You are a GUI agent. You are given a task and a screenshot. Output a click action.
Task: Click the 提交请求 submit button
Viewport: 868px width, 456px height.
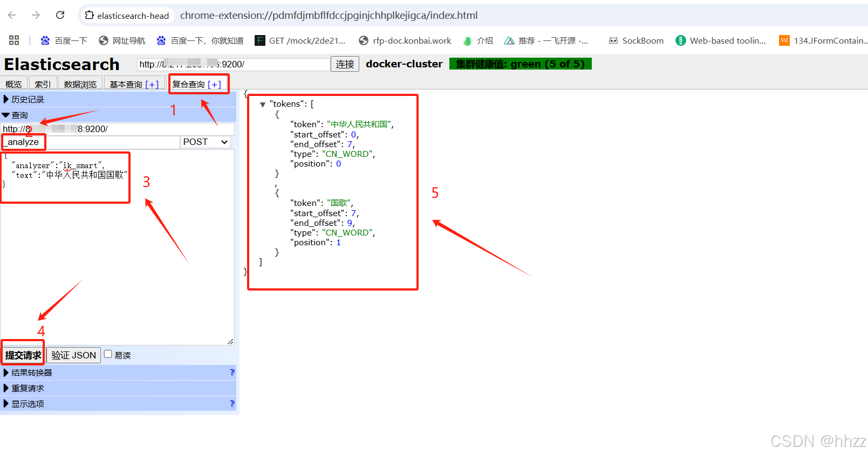(x=23, y=355)
